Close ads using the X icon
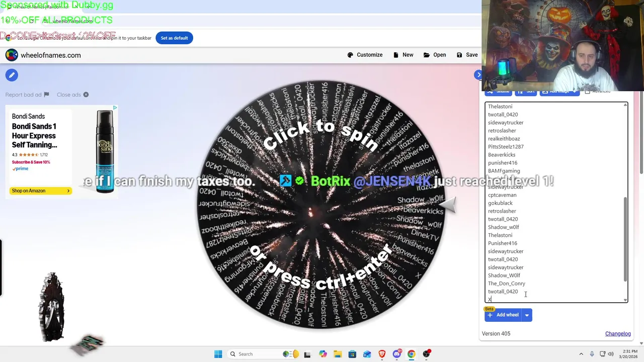 86,95
